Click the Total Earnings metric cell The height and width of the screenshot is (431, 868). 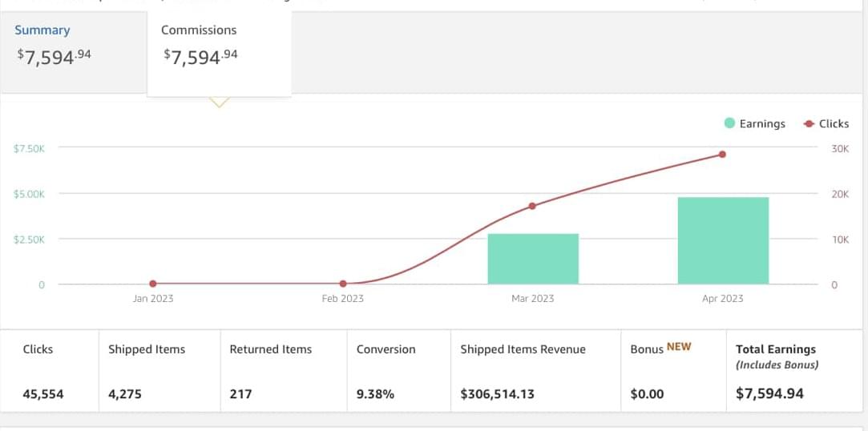(x=796, y=371)
